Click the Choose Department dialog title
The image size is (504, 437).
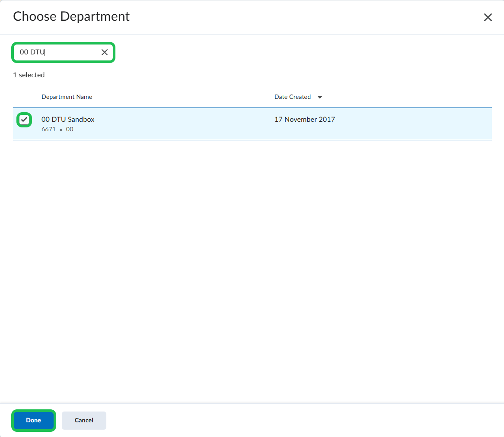[x=71, y=16]
